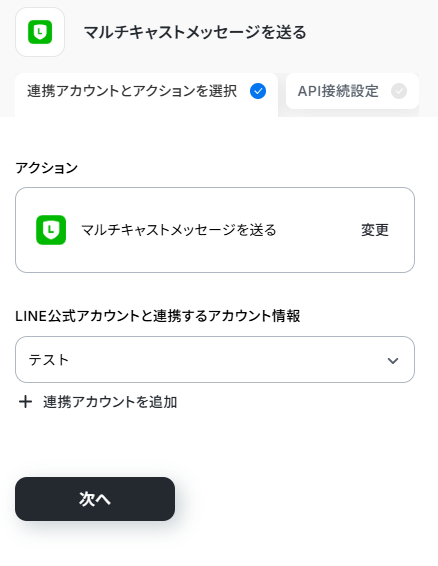Click the テスト text in the account selector
The width and height of the screenshot is (438, 566).
49,360
